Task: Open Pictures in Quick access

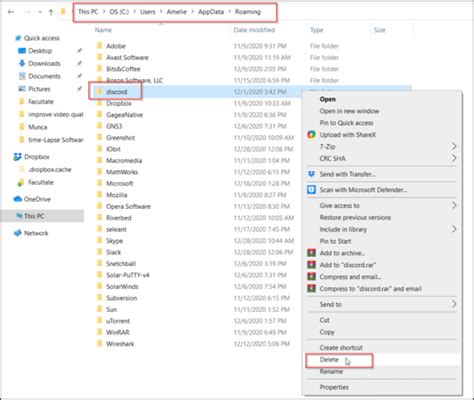Action: pos(39,89)
